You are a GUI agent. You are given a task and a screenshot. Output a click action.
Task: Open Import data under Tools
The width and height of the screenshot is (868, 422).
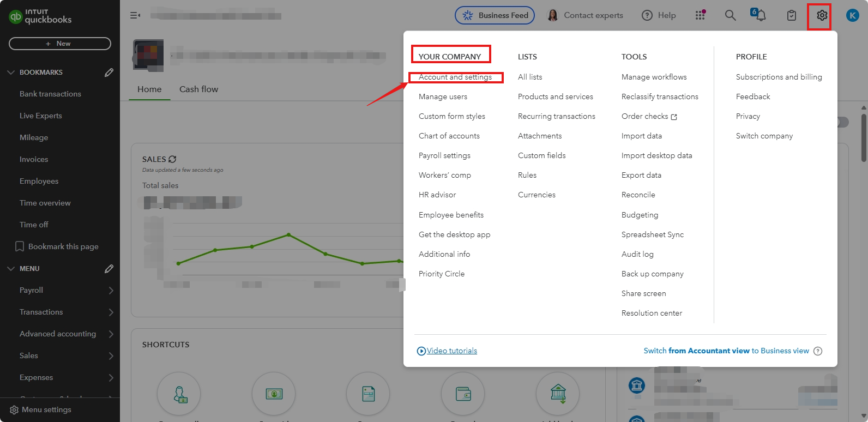pos(642,136)
